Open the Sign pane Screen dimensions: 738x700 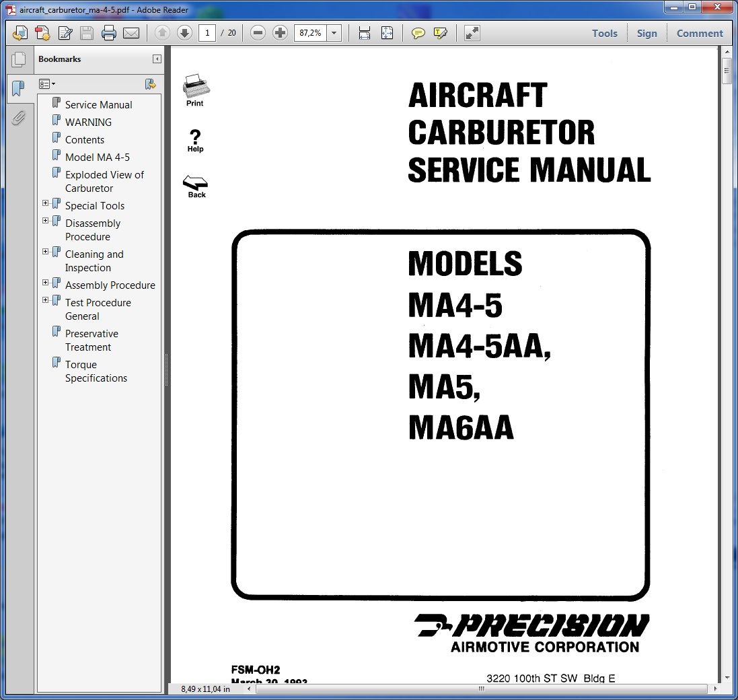point(647,34)
